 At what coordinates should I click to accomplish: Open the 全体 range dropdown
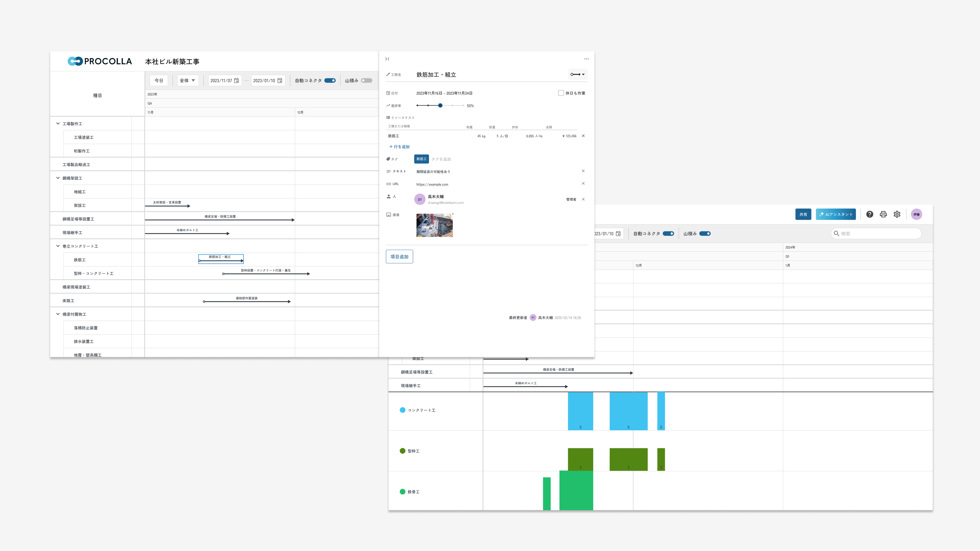point(188,81)
